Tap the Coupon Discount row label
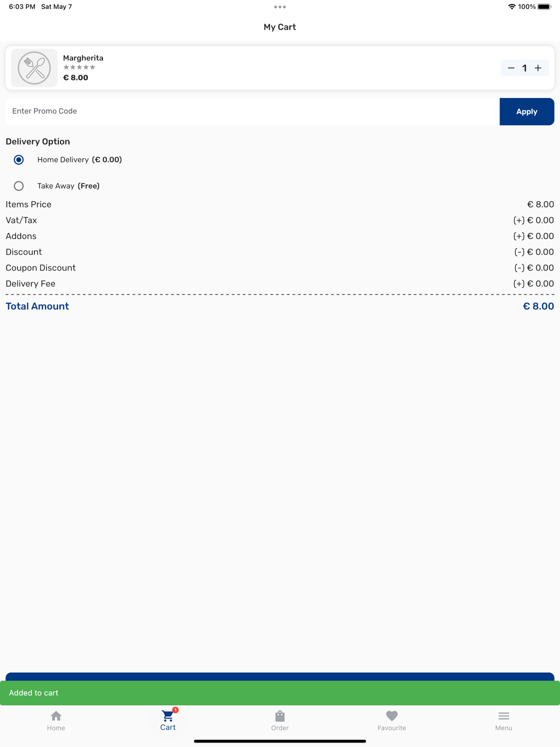Viewport: 560px width, 747px height. 41,268
